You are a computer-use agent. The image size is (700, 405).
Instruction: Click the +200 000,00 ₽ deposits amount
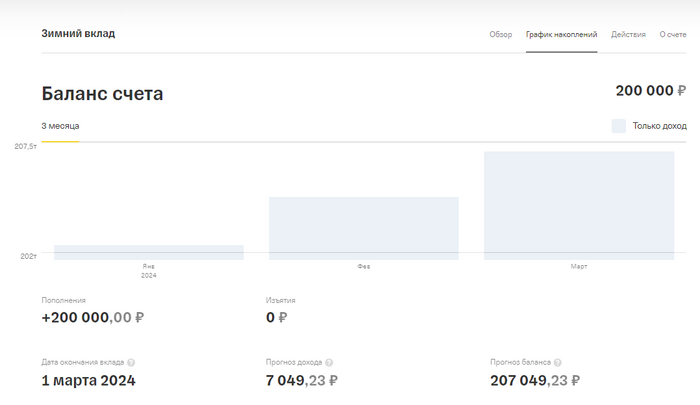93,318
